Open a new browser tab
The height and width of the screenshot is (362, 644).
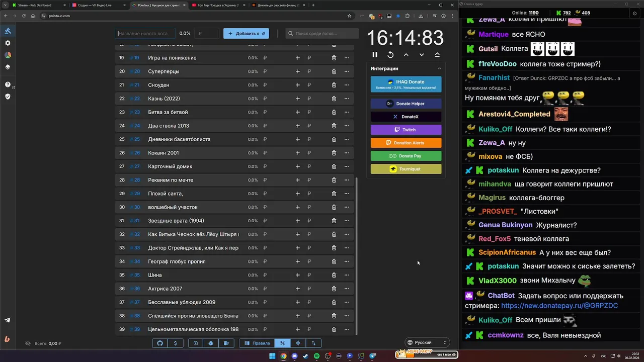[x=313, y=5]
